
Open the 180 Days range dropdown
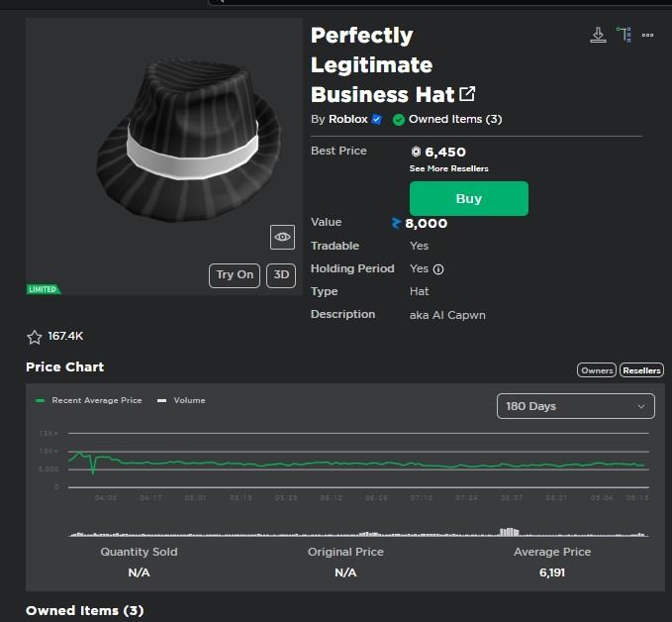click(x=576, y=406)
